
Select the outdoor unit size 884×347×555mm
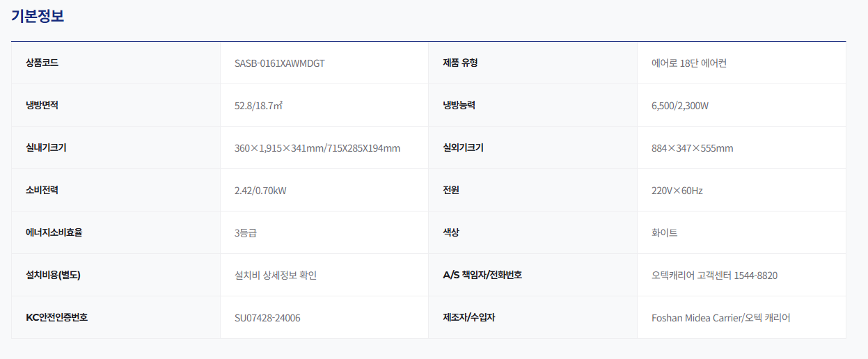tap(692, 148)
